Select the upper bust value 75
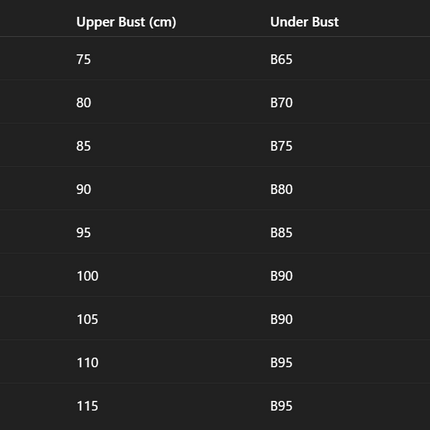This screenshot has height=430, width=430. pyautogui.click(x=83, y=59)
